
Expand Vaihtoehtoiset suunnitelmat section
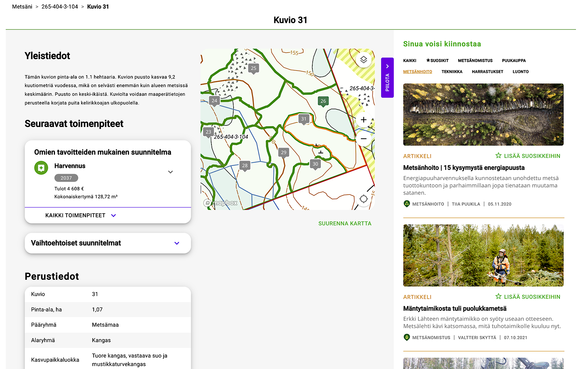(x=177, y=243)
